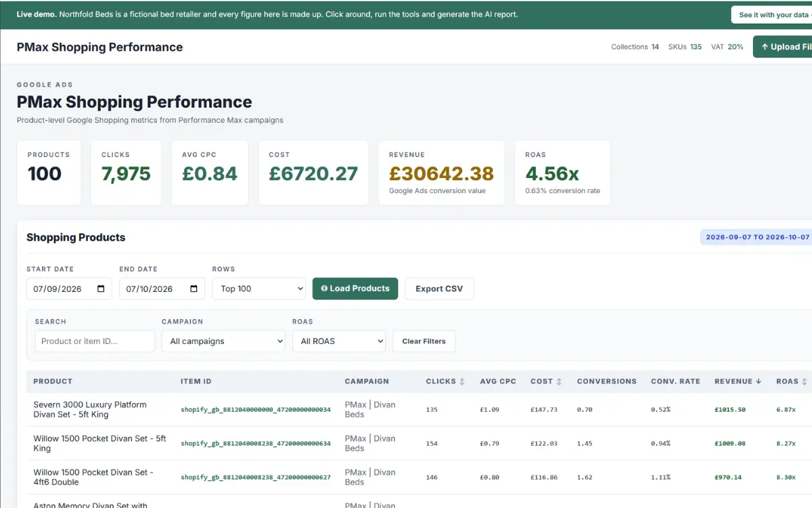
Task: Click the Export CSV button
Action: pyautogui.click(x=439, y=289)
